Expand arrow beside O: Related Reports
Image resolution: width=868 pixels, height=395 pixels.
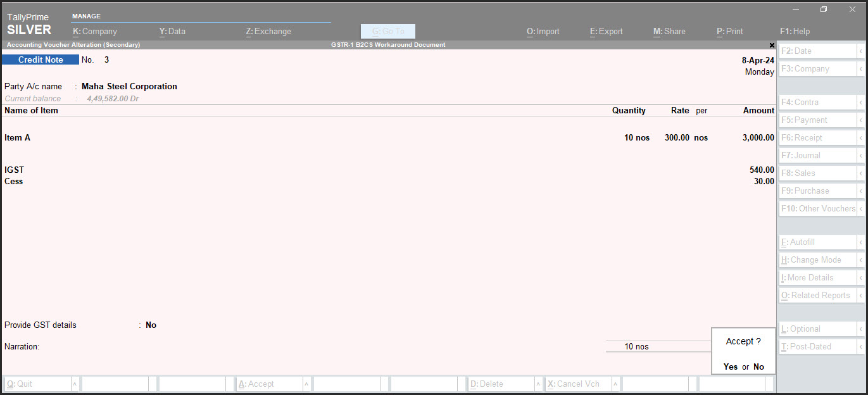click(x=861, y=296)
